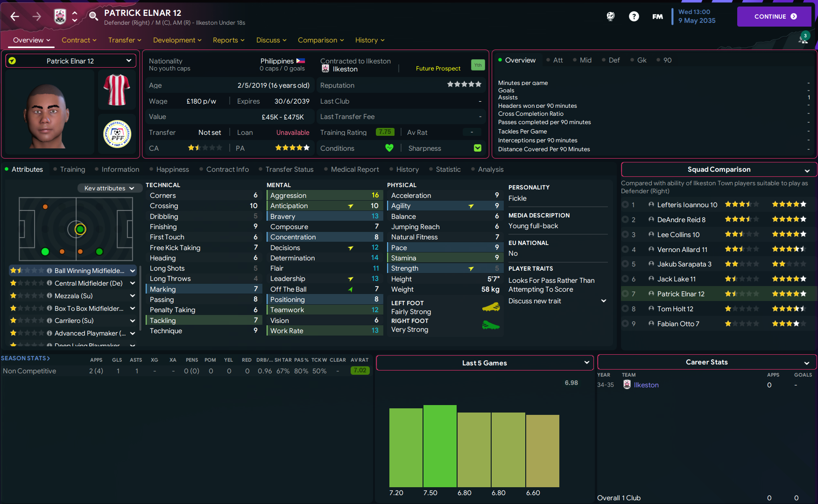
Task: Click the info icon beside Carrilero (Su)
Action: [x=49, y=321]
